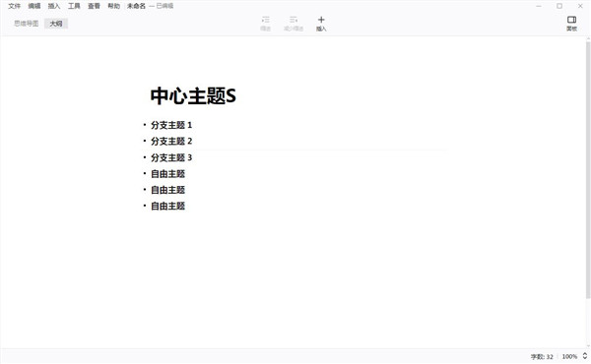Select the last 自由主题 row in outline

click(x=168, y=206)
